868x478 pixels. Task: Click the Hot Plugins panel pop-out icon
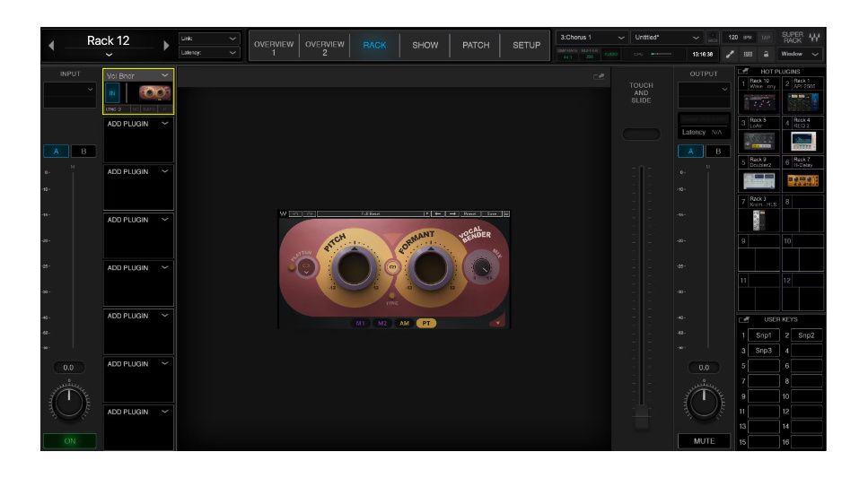click(743, 72)
